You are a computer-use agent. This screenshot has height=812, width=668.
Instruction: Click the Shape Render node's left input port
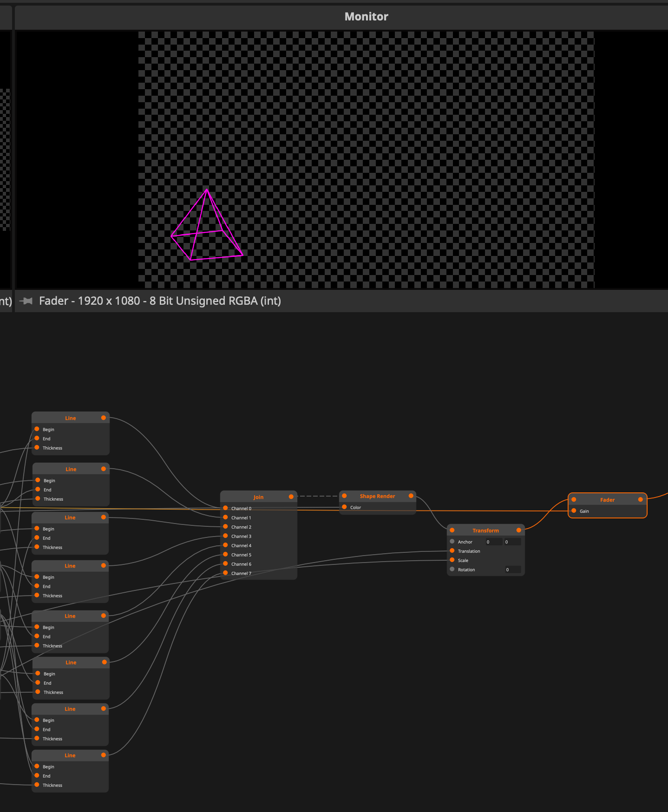click(x=344, y=496)
